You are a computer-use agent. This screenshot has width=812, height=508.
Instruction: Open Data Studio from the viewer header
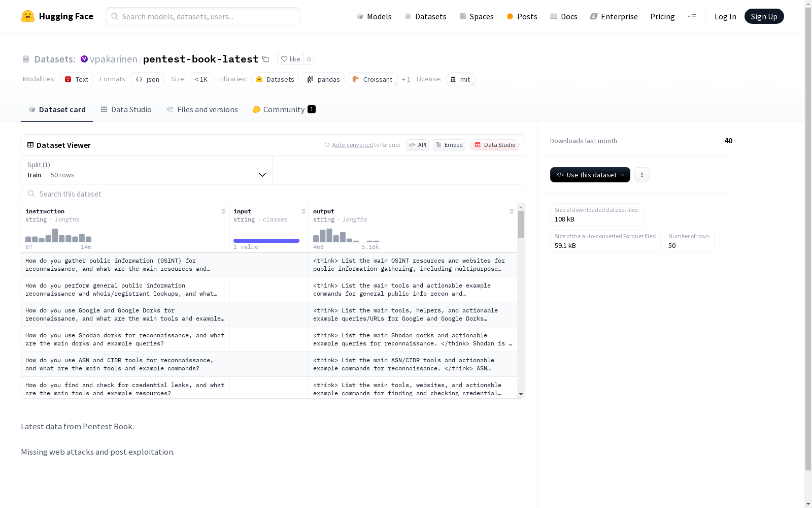point(494,145)
